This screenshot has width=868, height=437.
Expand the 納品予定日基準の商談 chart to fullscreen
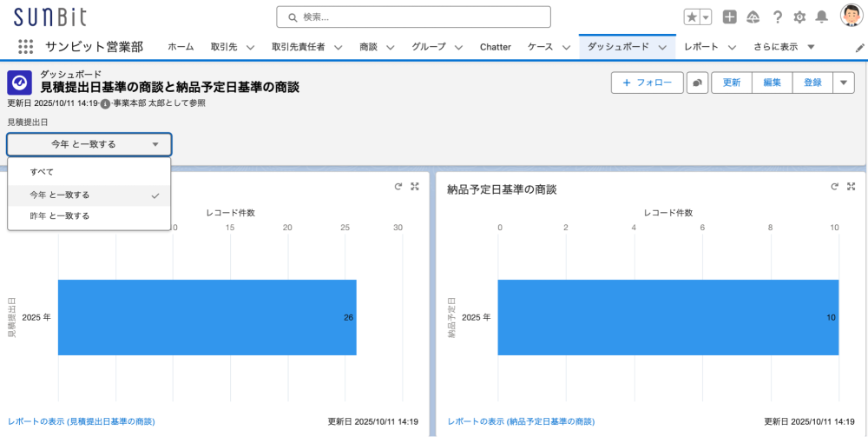pyautogui.click(x=852, y=187)
